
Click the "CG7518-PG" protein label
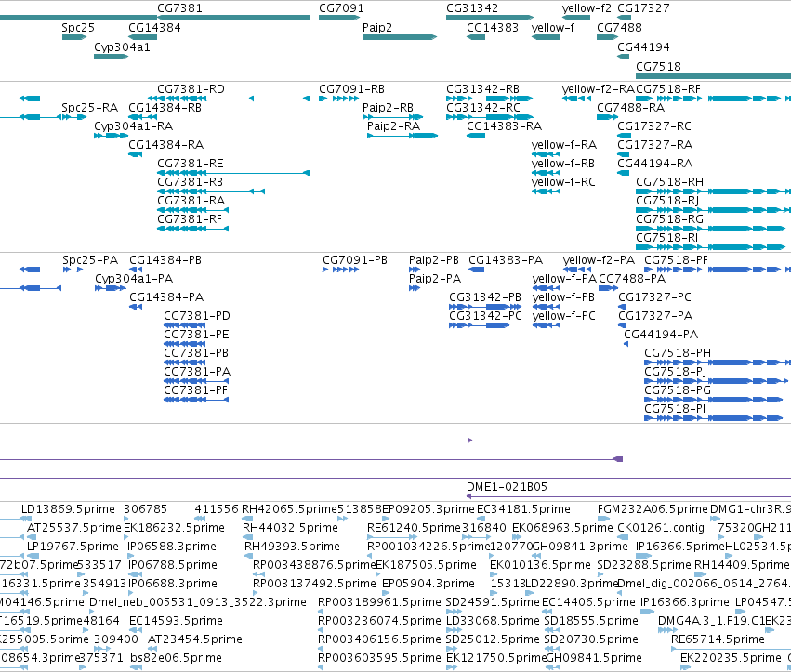coord(678,390)
